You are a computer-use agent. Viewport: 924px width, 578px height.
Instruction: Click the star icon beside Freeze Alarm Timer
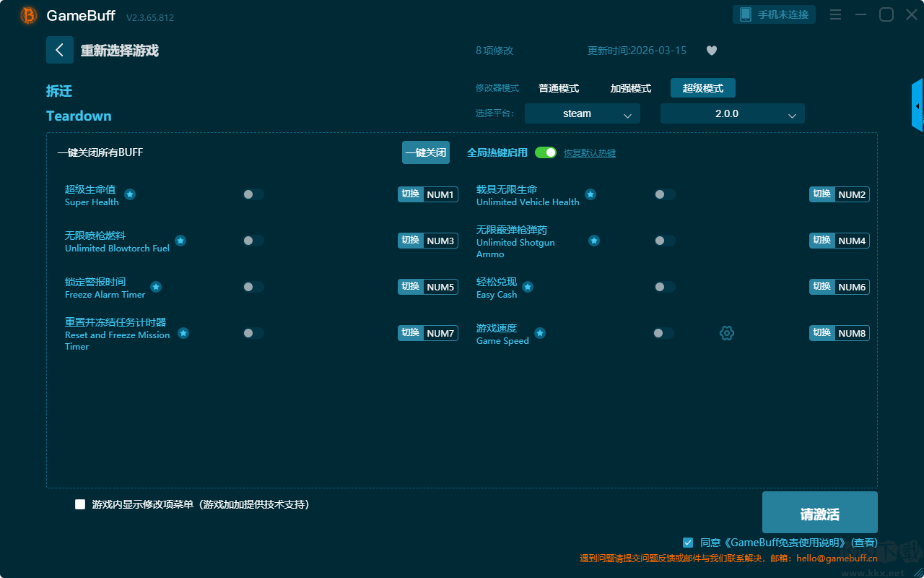[156, 287]
